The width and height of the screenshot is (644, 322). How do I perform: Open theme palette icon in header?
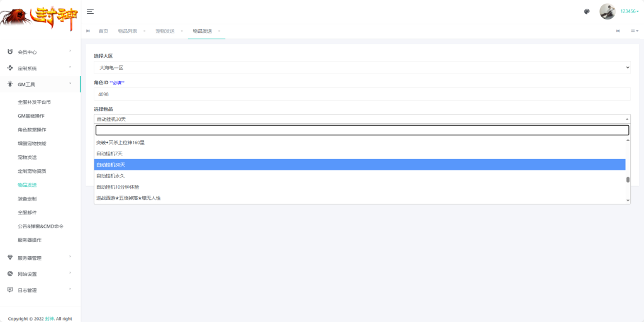[587, 11]
